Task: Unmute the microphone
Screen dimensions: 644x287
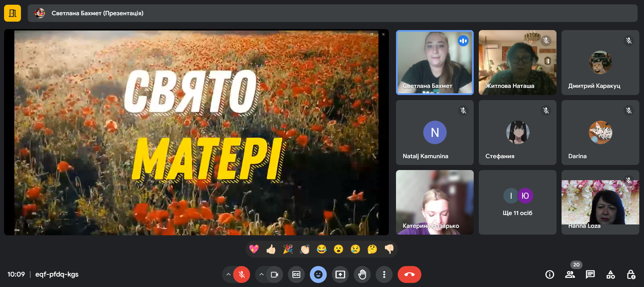Action: 242,274
